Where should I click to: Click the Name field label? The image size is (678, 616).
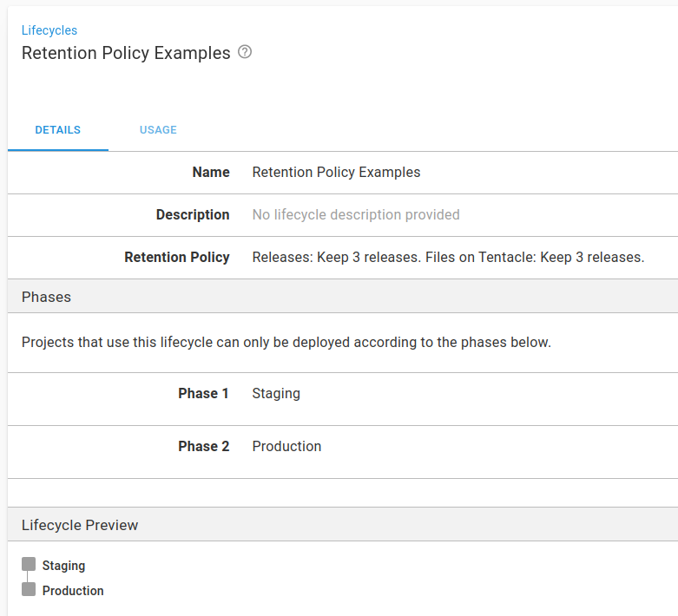pyautogui.click(x=211, y=172)
